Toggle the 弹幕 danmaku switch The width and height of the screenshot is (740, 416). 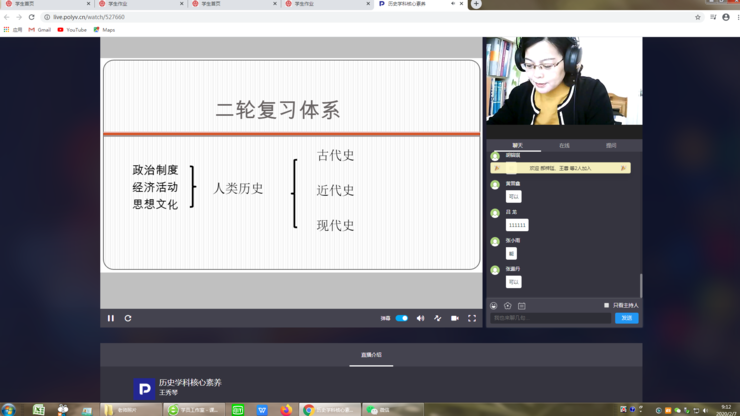tap(401, 318)
